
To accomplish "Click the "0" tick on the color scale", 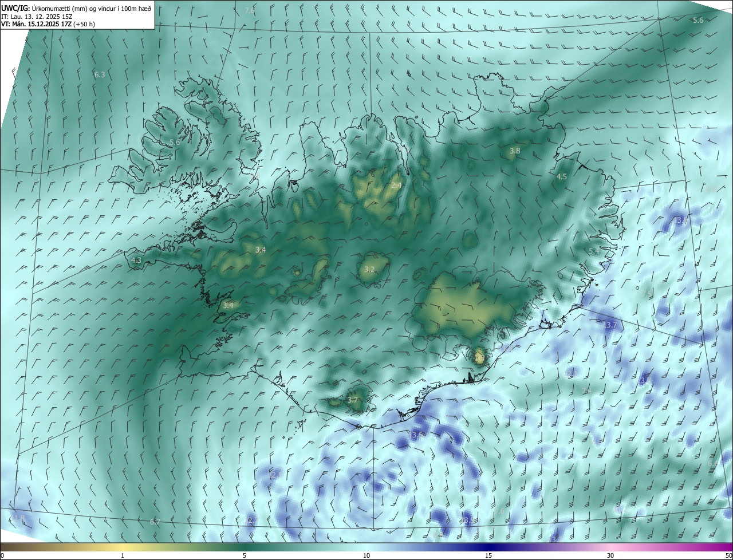I will [2, 555].
